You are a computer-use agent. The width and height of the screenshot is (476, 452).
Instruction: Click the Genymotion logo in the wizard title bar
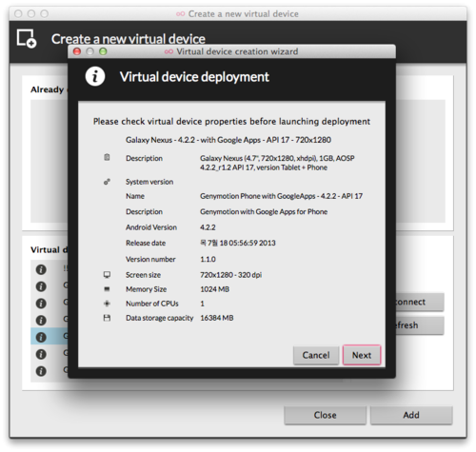pos(169,51)
